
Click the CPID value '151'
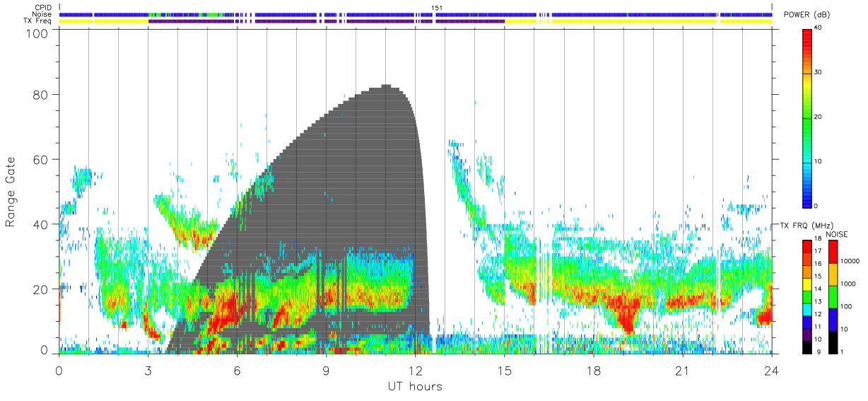(437, 8)
